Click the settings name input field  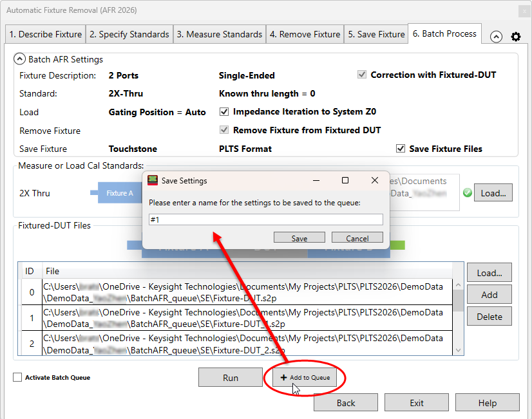click(x=265, y=219)
